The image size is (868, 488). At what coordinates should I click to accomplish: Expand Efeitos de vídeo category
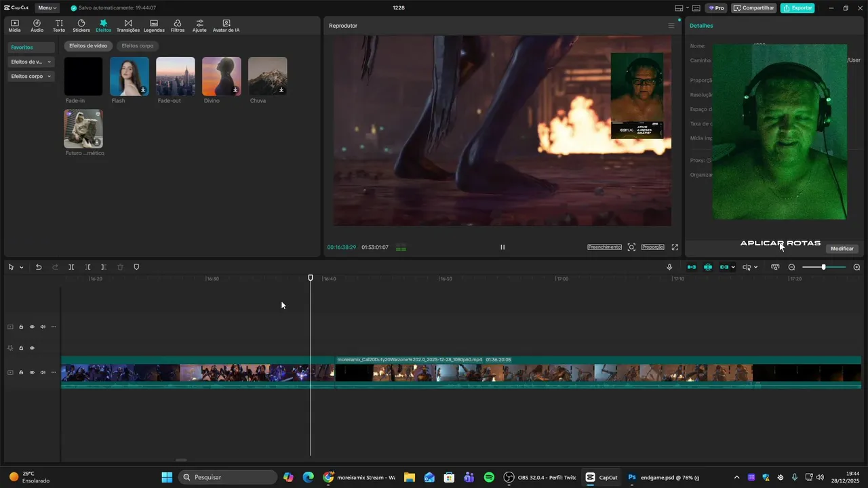pyautogui.click(x=31, y=62)
